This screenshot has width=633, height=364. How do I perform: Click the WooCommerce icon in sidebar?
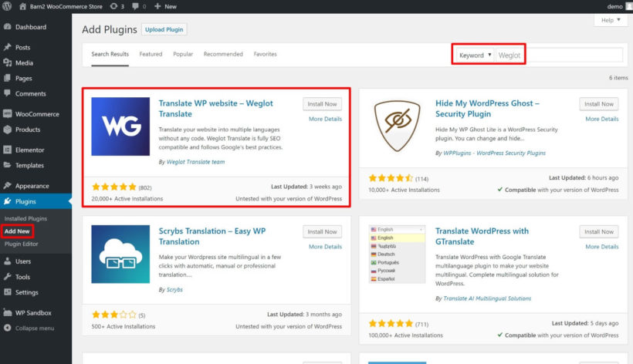7,113
